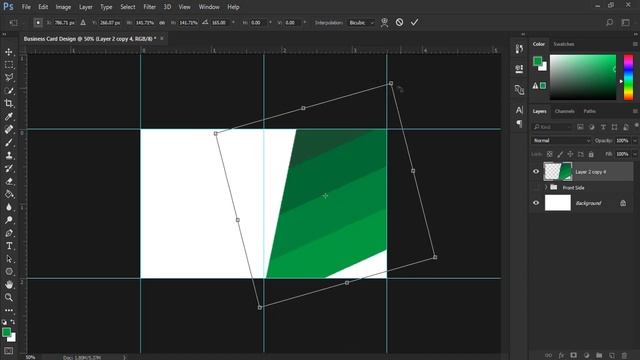The width and height of the screenshot is (640, 360).
Task: Hide the Background layer
Action: click(536, 203)
